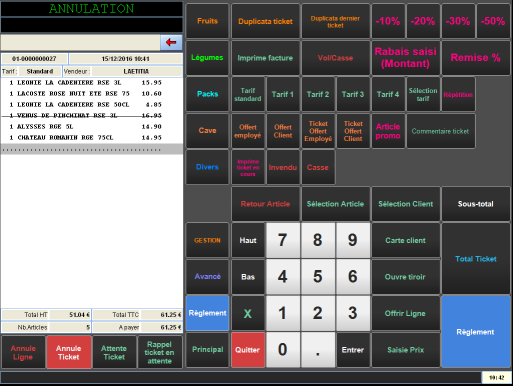Viewport: 513px width, 386px height.
Task: Click Commentaire ticket button
Action: (440, 131)
